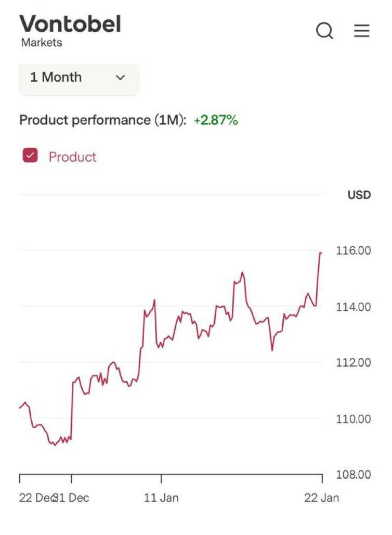Click the Markets label under Vontobel

point(42,43)
